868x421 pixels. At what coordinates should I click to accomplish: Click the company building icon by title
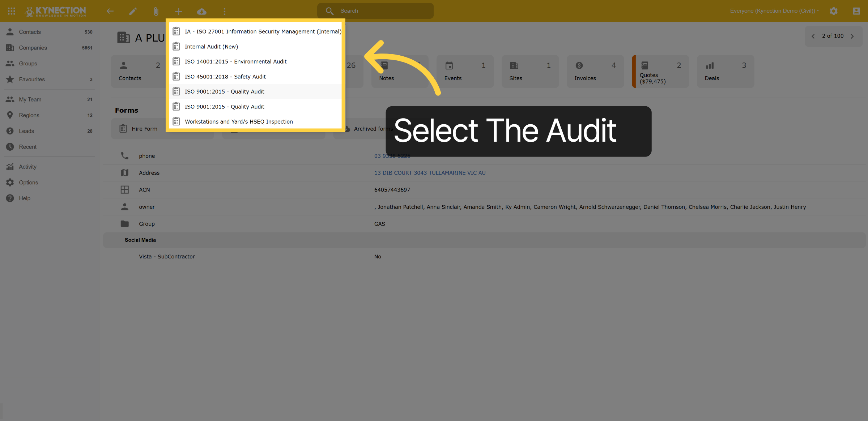tap(123, 37)
